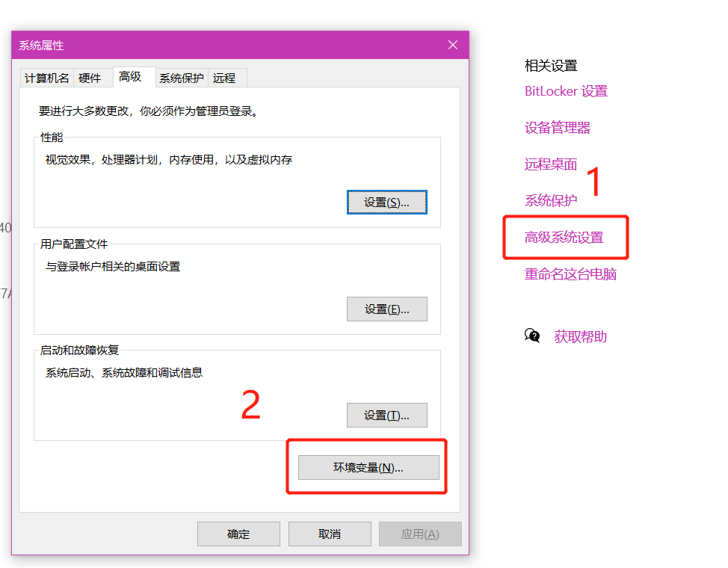Select 重命名这台电脑 link
This screenshot has height=568, width=728.
click(x=570, y=274)
